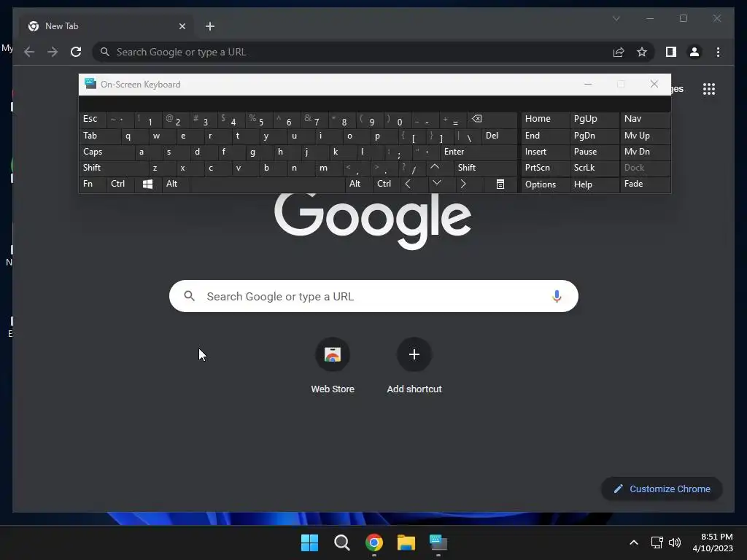
Task: Go forward with Chrome's forward arrow
Action: coord(53,52)
